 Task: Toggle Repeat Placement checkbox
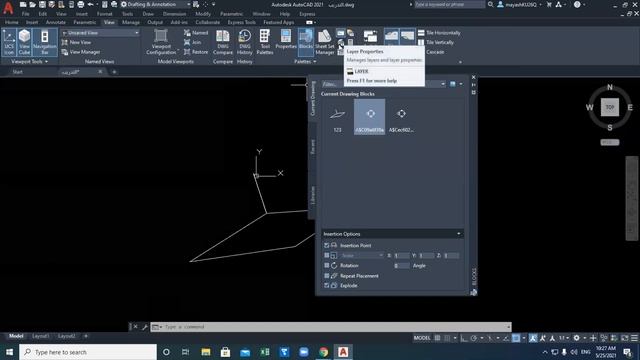pyautogui.click(x=327, y=276)
